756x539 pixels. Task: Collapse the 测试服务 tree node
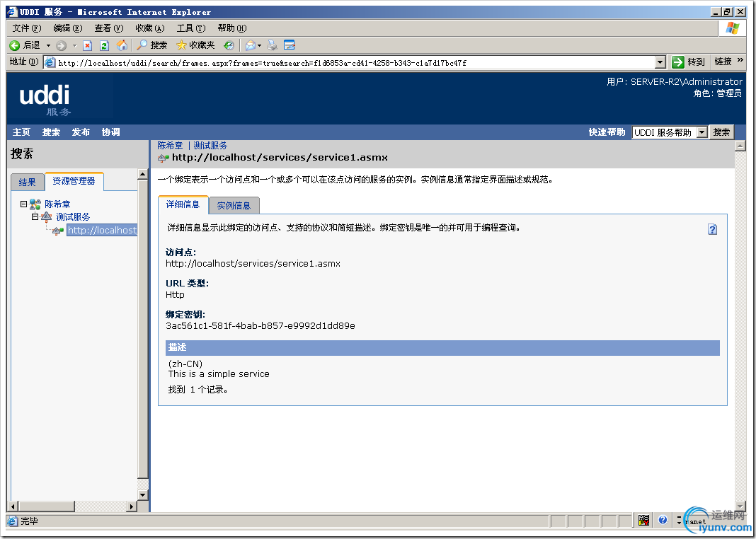35,216
